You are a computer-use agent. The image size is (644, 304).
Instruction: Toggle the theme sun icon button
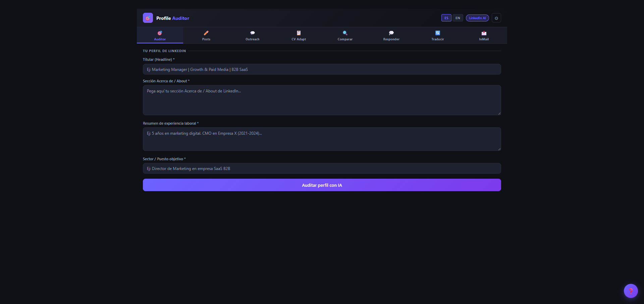coord(496,18)
